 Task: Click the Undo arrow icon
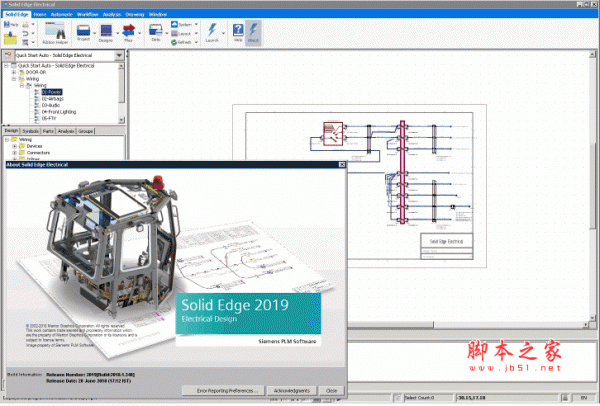25,33
